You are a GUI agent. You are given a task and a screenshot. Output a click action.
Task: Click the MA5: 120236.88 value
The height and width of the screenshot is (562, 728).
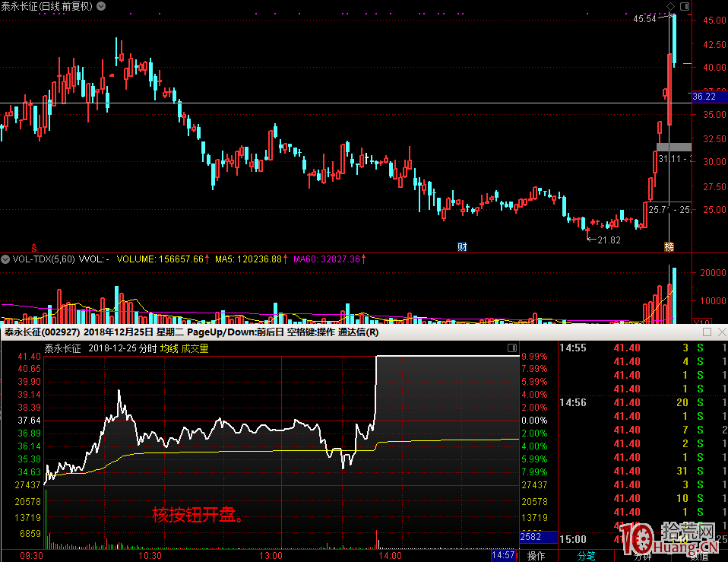coord(248,259)
